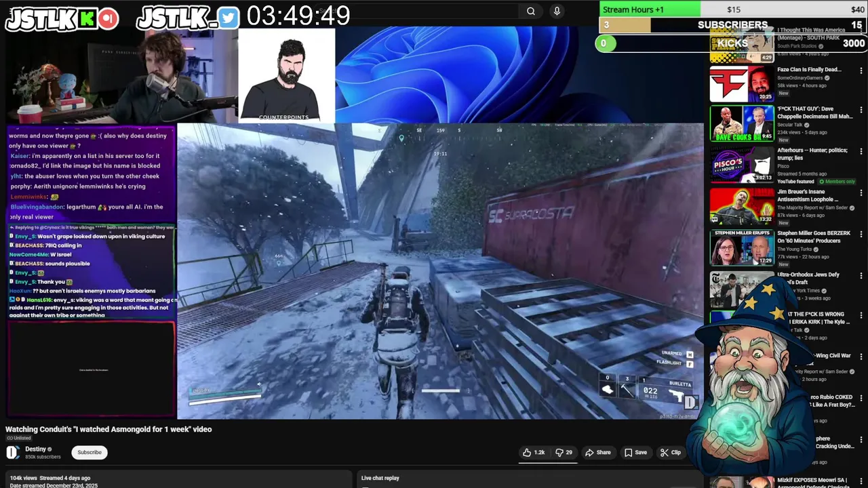
Task: Click the Unarmed H prompt in game HUD
Action: point(677,354)
